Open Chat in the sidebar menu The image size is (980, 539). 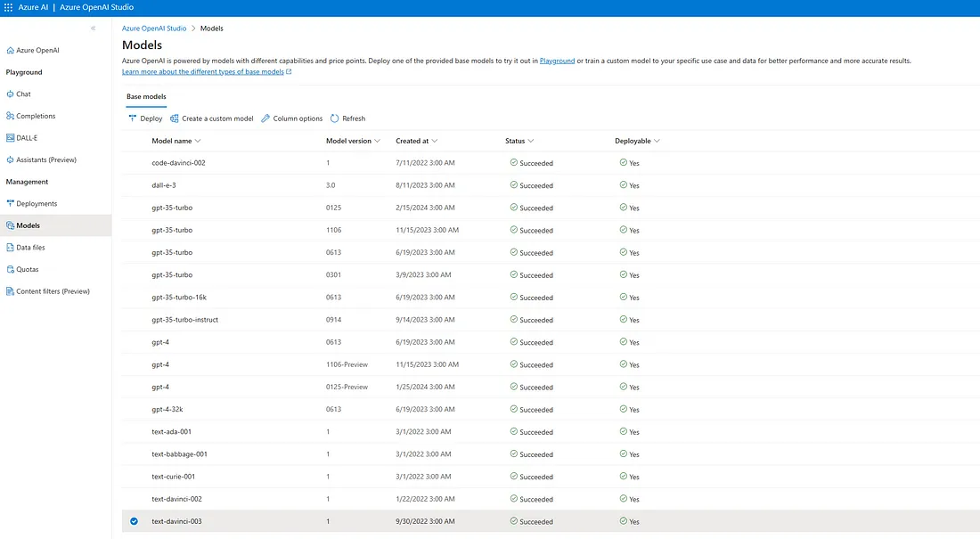[23, 94]
